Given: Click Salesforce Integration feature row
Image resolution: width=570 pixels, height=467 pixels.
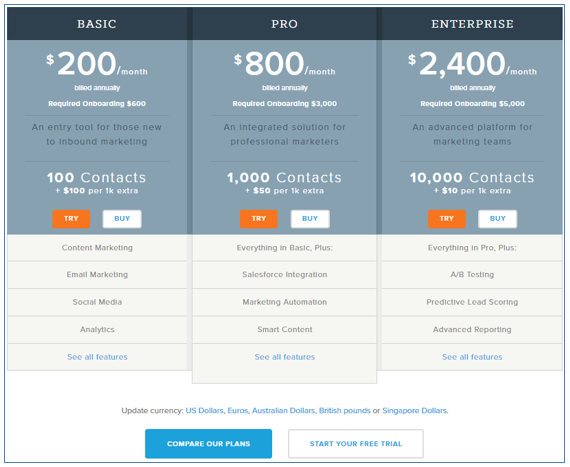Looking at the screenshot, I should 285,275.
